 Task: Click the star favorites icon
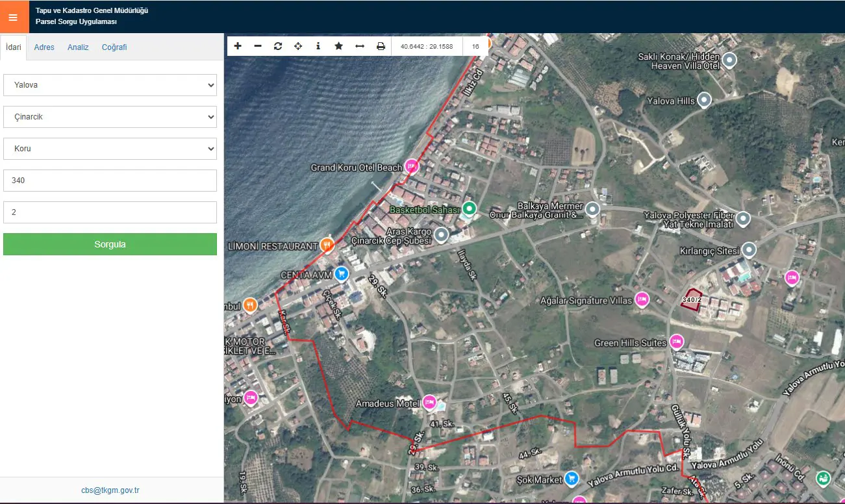click(x=338, y=46)
